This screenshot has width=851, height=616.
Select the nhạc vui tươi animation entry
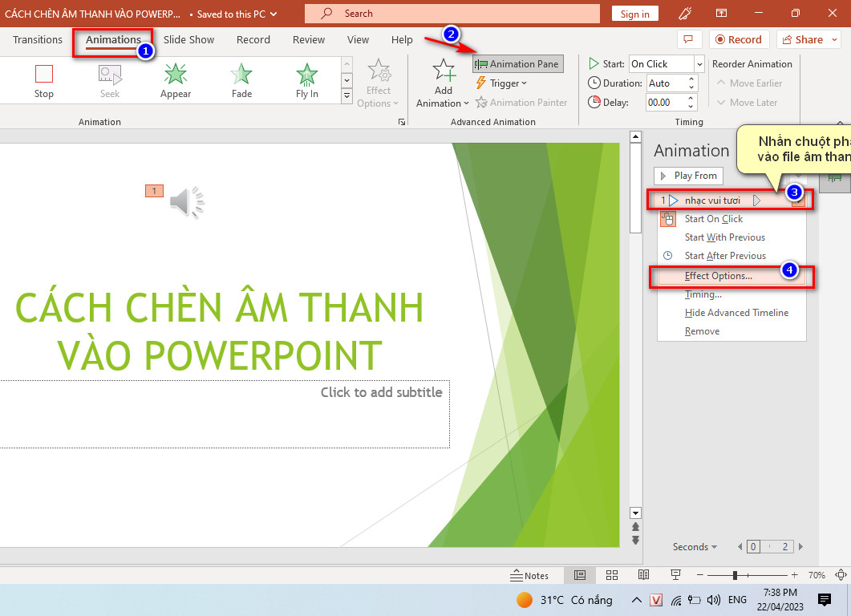[x=730, y=201]
